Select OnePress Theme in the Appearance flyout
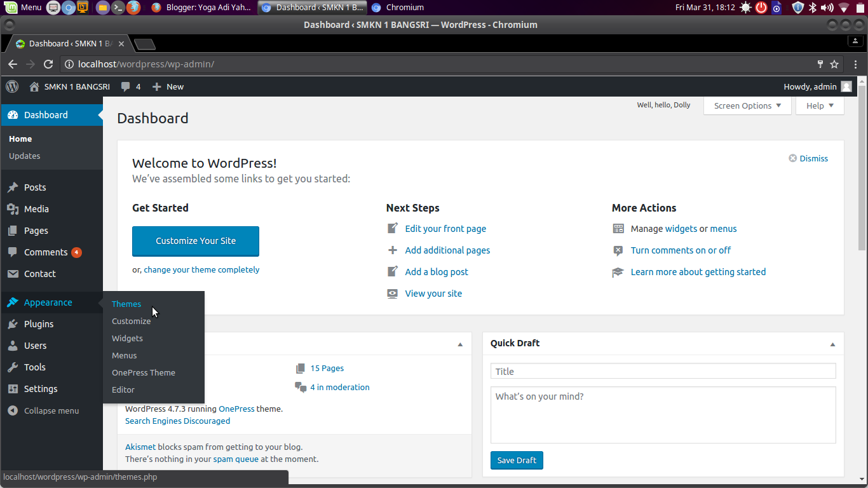Viewport: 868px width, 488px height. point(144,372)
